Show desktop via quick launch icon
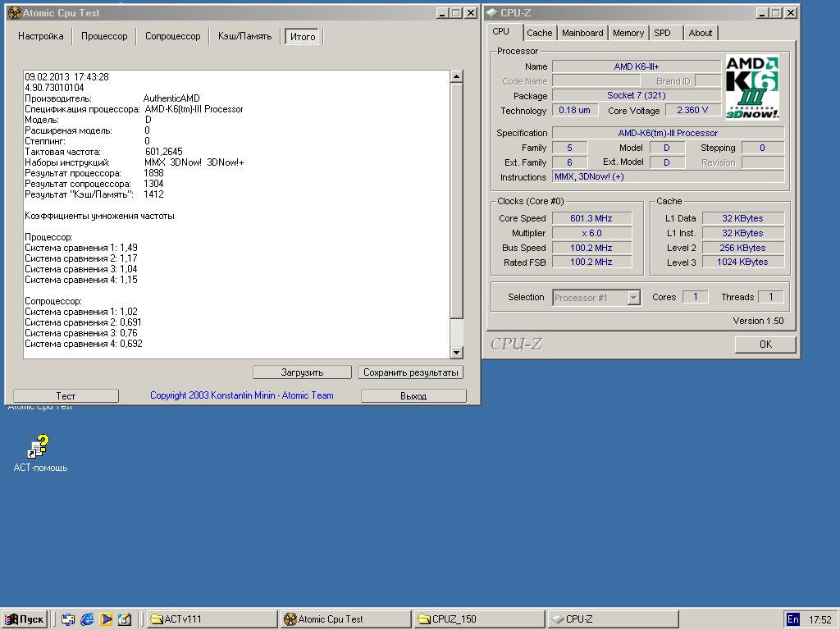Image resolution: width=840 pixels, height=630 pixels. [68, 619]
